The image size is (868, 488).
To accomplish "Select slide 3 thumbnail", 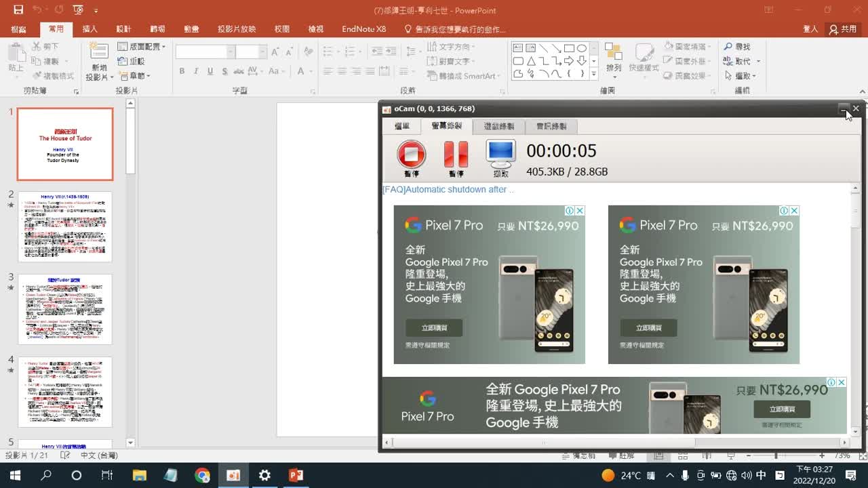I will coord(65,310).
